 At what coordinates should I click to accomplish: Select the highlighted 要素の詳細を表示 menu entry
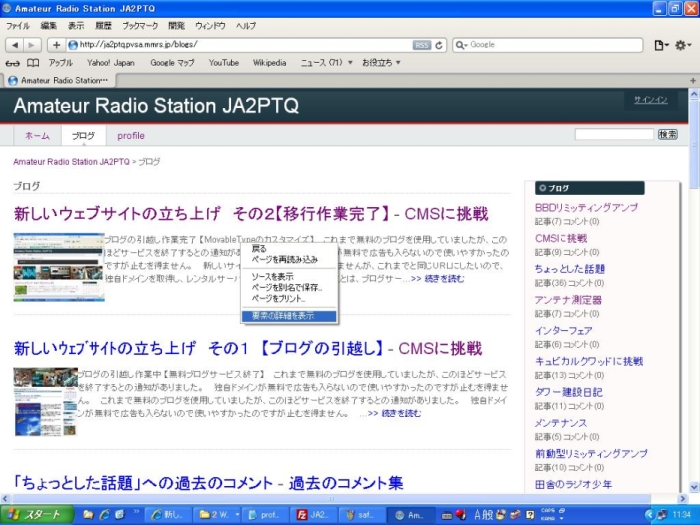click(289, 316)
